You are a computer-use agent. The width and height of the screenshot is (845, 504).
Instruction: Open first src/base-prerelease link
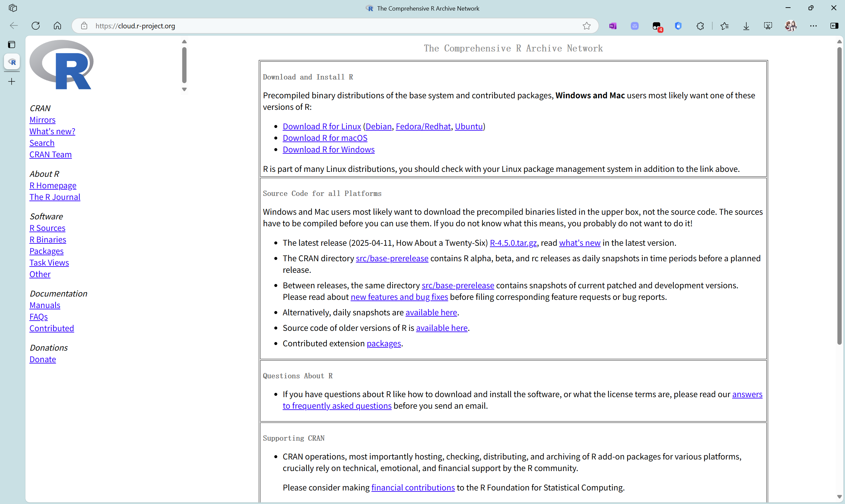click(392, 259)
